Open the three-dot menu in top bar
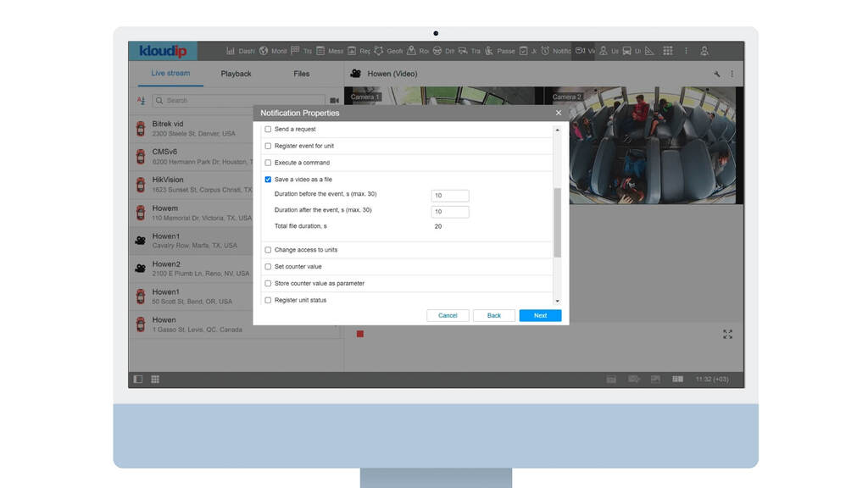The image size is (868, 488). click(x=686, y=51)
